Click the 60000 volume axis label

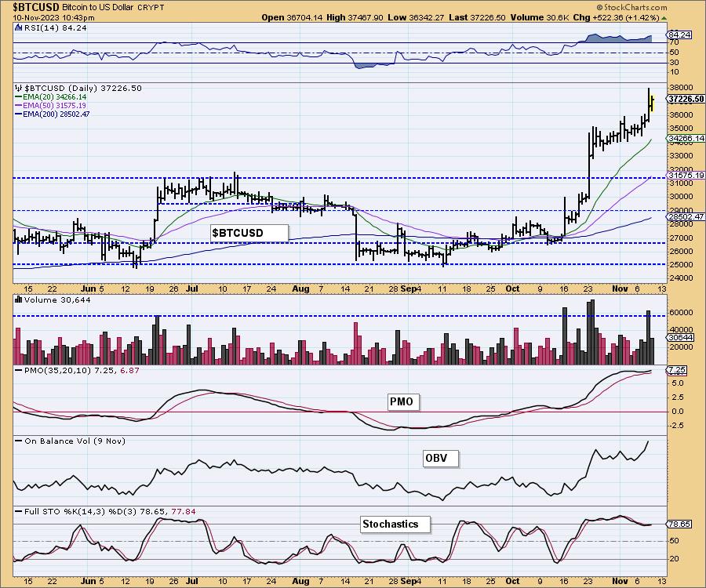pyautogui.click(x=680, y=312)
